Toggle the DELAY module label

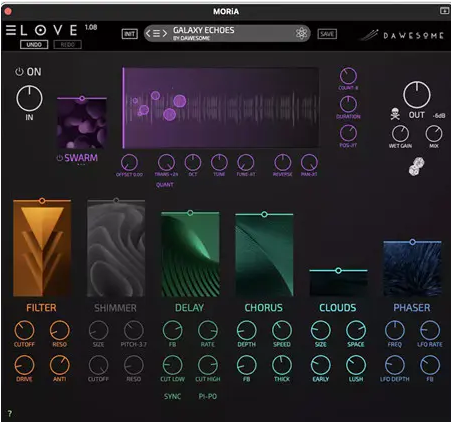(189, 308)
